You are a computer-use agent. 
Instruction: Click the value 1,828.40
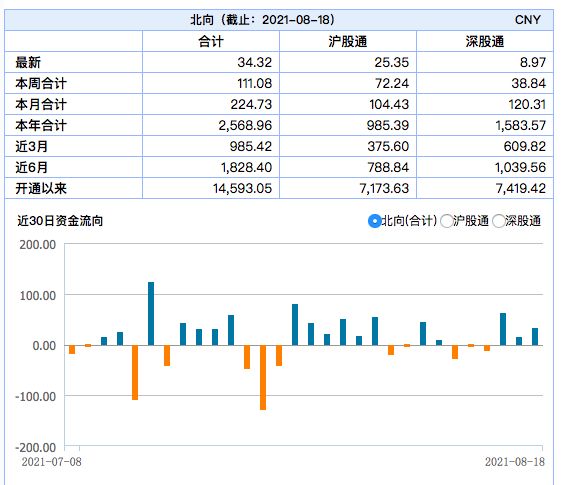[247, 167]
